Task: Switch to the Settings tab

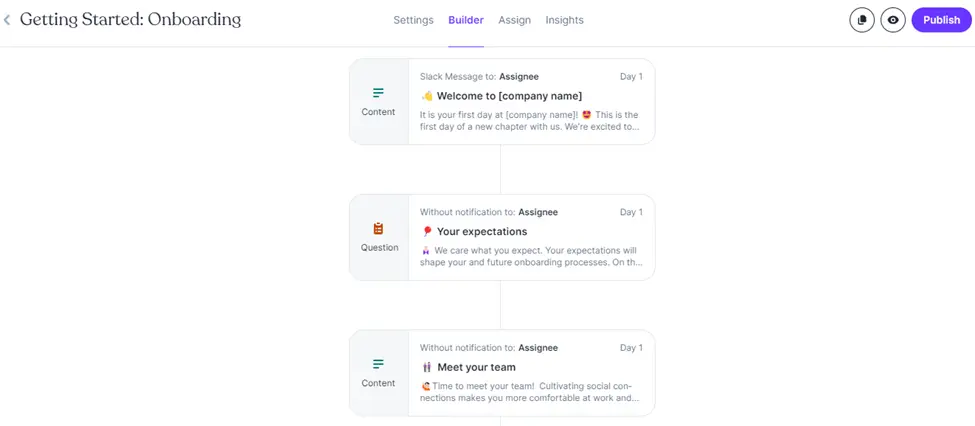Action: click(x=414, y=20)
